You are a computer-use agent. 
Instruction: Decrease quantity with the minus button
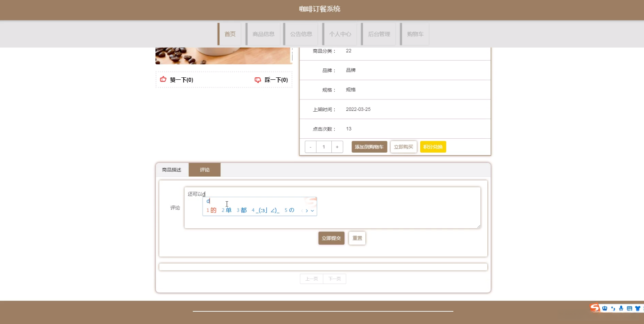click(x=311, y=147)
